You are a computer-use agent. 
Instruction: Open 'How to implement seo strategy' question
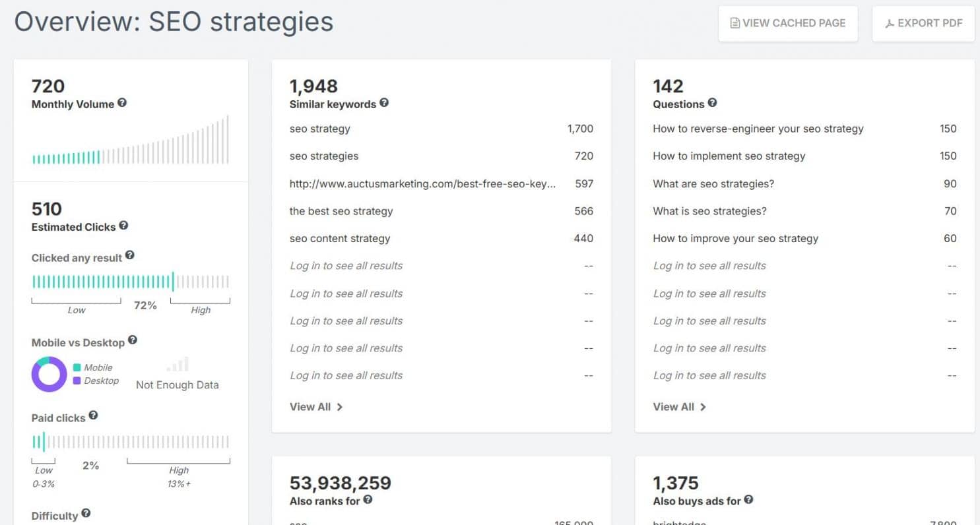(729, 156)
